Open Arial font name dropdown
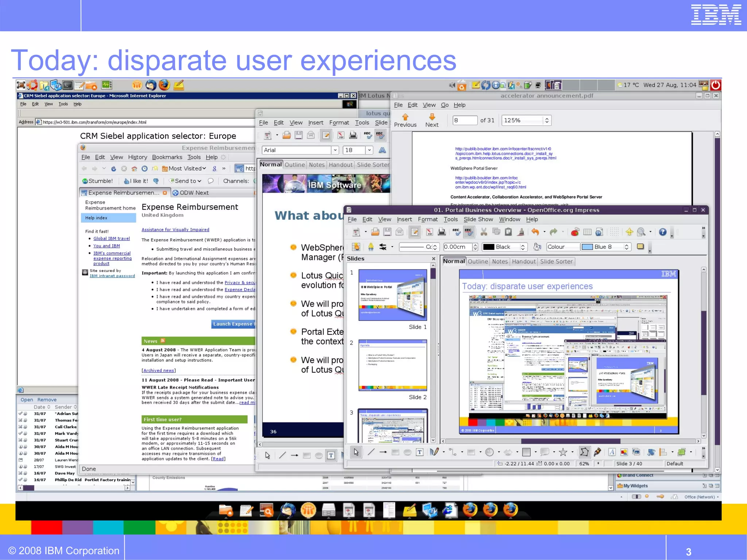Viewport: 747px width, 560px height. point(335,150)
